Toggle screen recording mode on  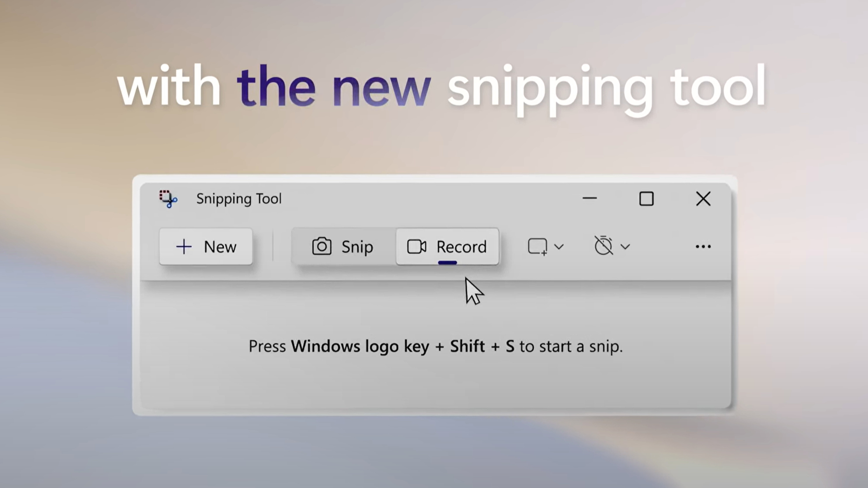pyautogui.click(x=446, y=246)
